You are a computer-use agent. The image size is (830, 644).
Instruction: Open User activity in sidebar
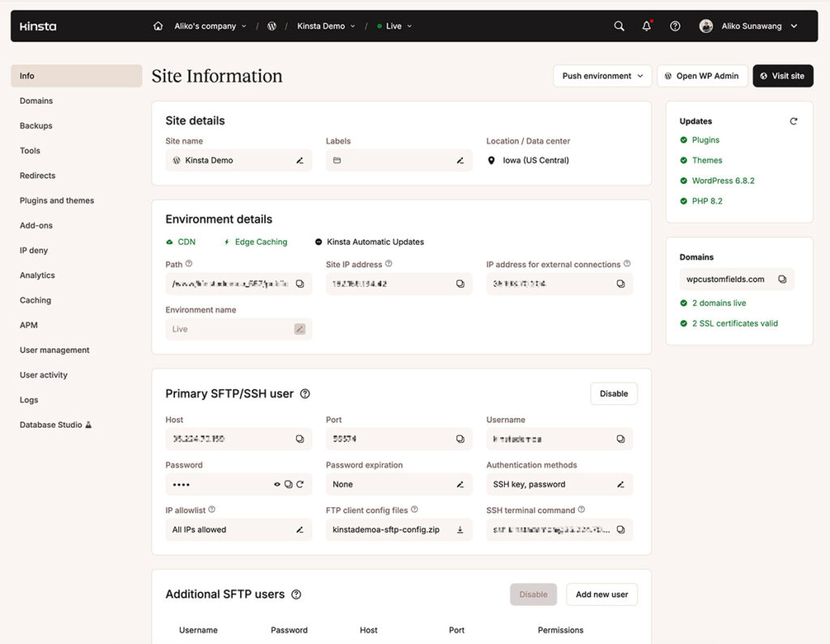[44, 374]
